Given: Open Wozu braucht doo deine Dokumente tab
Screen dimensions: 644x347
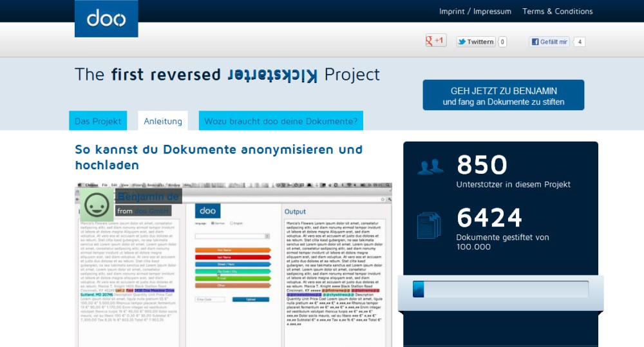Looking at the screenshot, I should [x=281, y=121].
